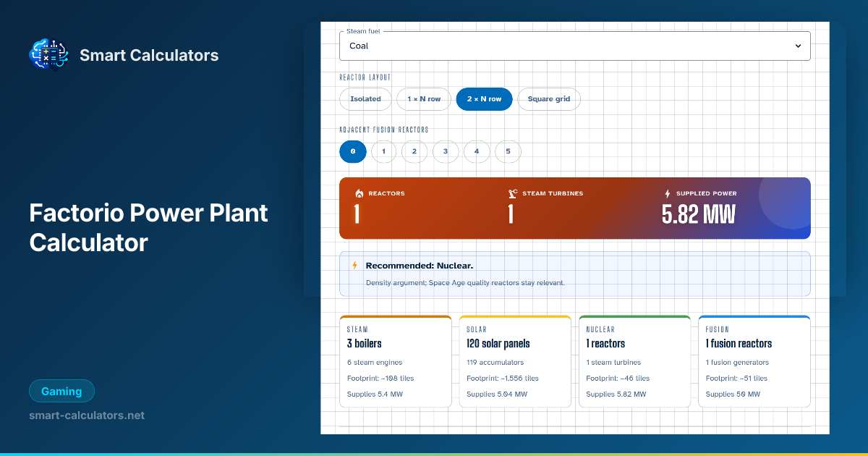
Task: Set adjacent fusion reactors to 0
Action: [353, 151]
